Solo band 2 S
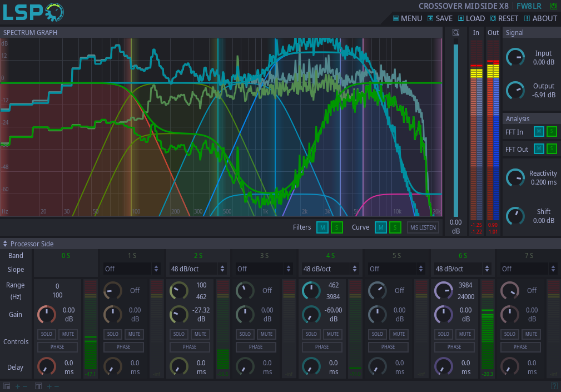The height and width of the screenshot is (392, 561). click(179, 334)
